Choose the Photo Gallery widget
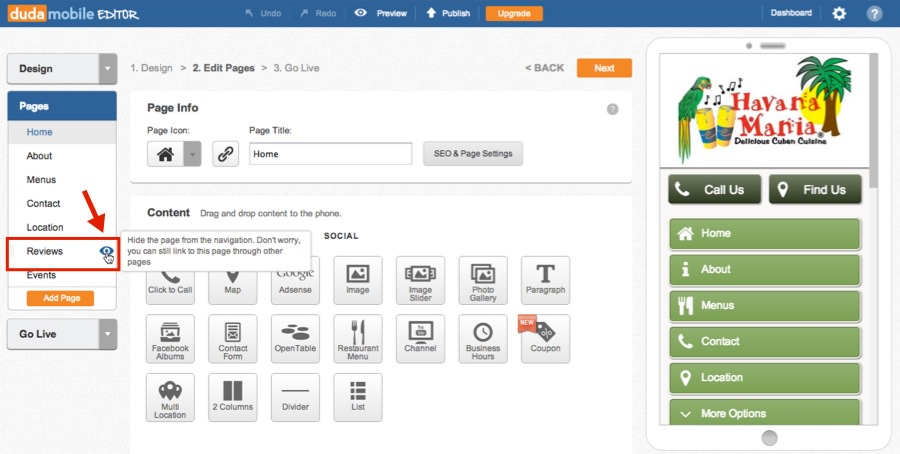The width and height of the screenshot is (900, 454). (x=483, y=280)
